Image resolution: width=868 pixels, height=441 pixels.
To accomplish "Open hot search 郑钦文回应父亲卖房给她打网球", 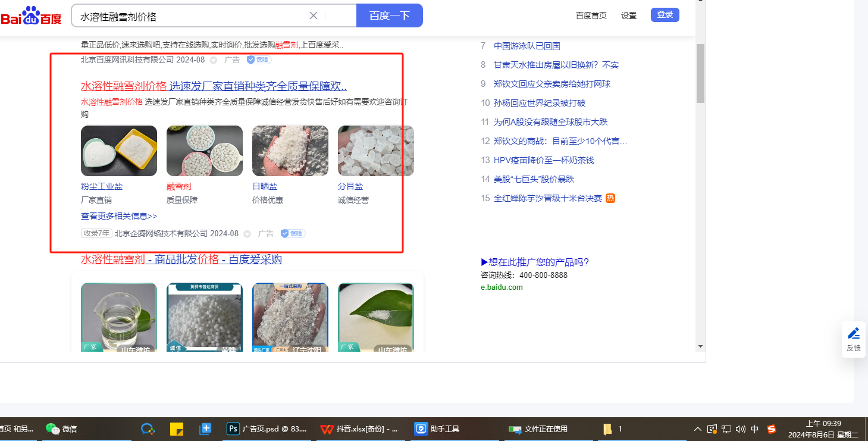I will coord(552,84).
